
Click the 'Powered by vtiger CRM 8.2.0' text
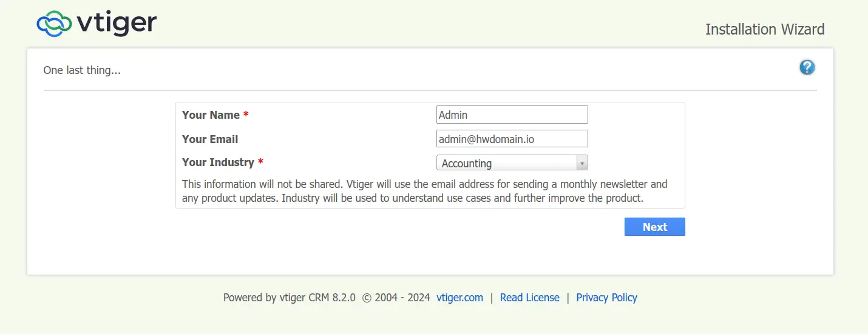[x=290, y=298]
